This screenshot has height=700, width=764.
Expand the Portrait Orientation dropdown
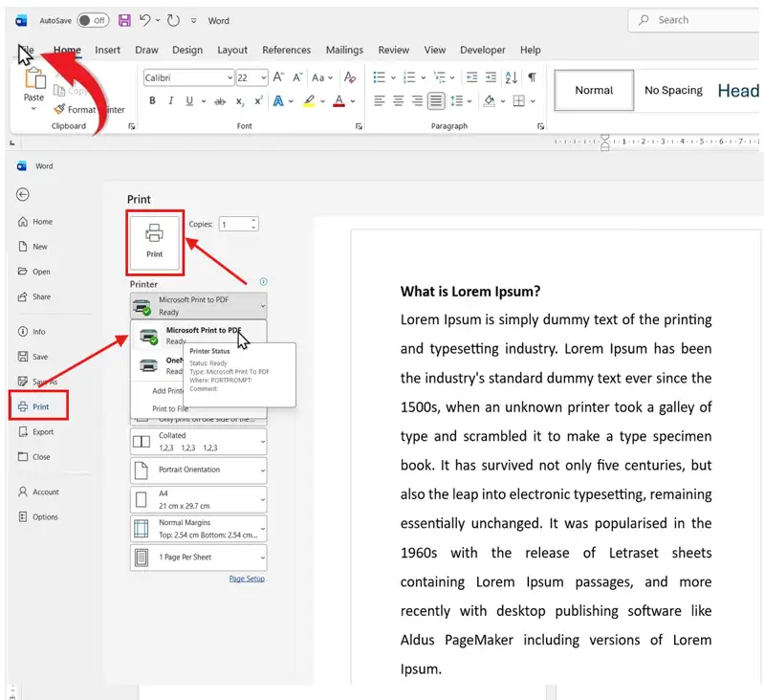click(x=198, y=470)
